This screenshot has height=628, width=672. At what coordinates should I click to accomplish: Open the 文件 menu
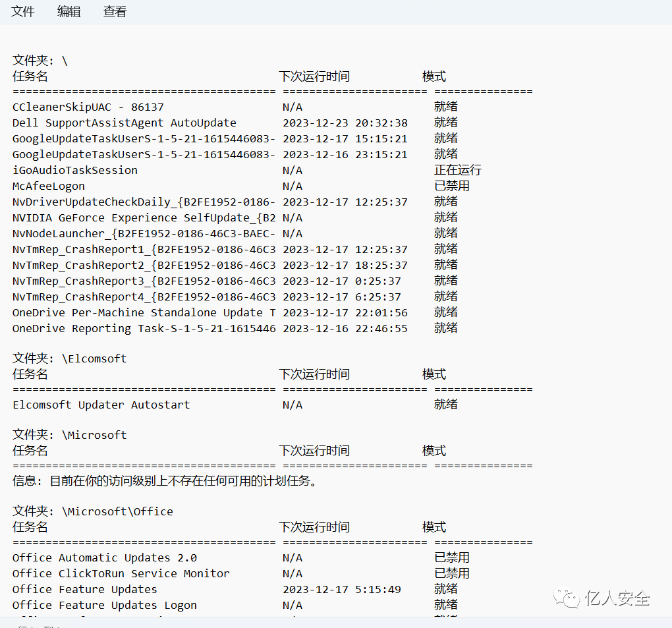(22, 12)
